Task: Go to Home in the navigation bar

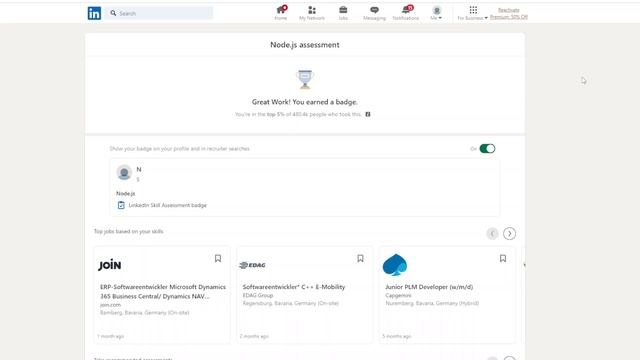Action: 281,13
